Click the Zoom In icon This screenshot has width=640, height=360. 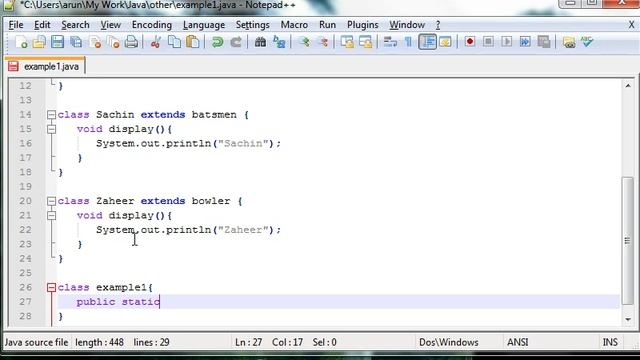(304, 42)
